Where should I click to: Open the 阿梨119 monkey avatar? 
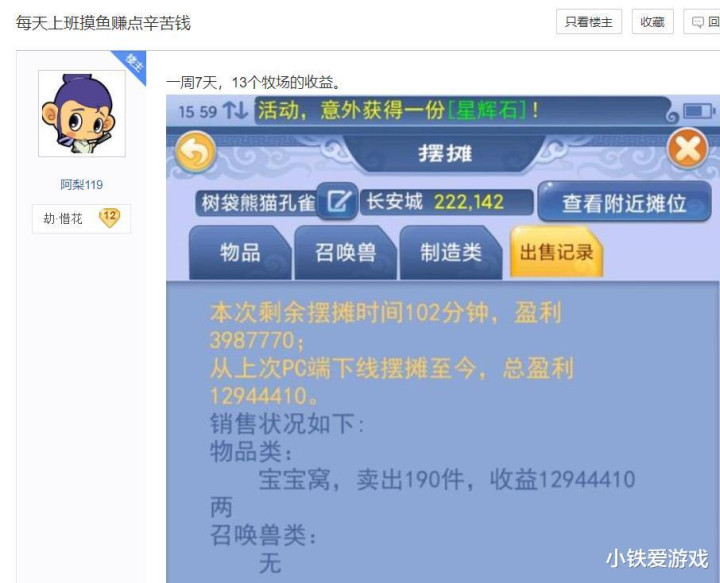pyautogui.click(x=82, y=113)
